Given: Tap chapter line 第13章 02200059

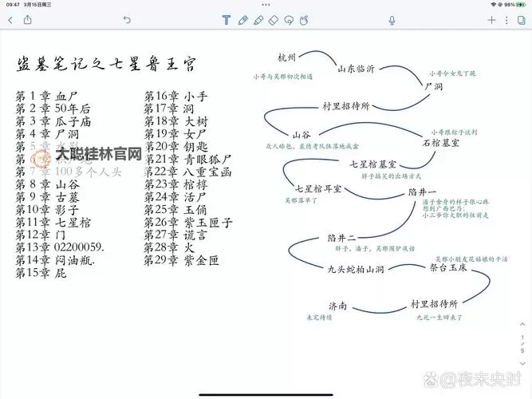Looking at the screenshot, I should click(60, 247).
